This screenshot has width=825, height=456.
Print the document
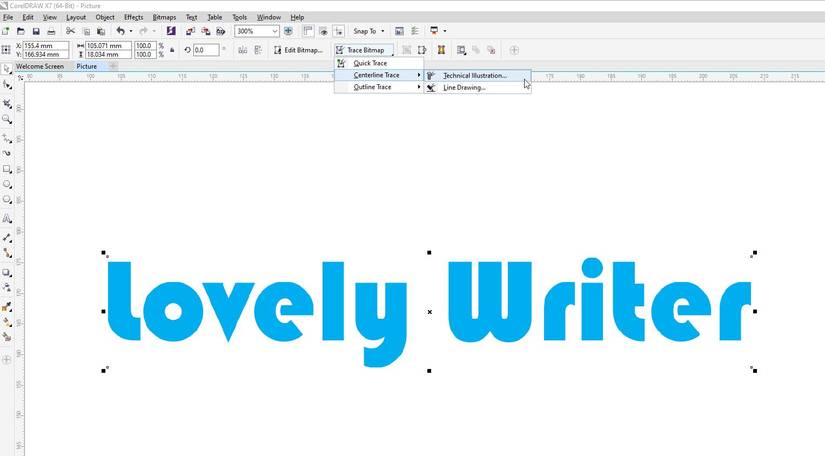tap(51, 31)
